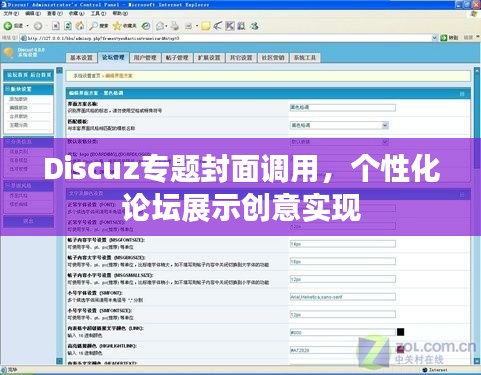Screen dimensions: 481x375
Task: Open the Back button history dropdown arrow
Action: 27,26
